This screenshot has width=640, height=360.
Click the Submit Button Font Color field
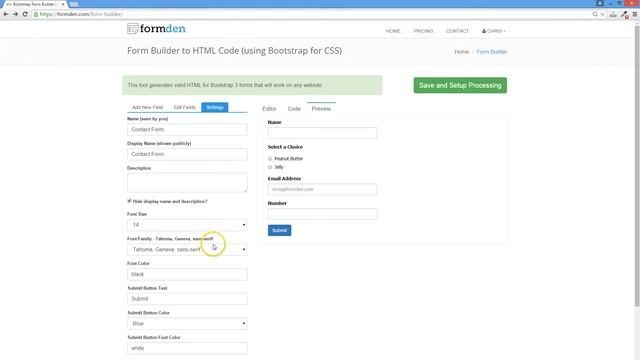click(187, 348)
